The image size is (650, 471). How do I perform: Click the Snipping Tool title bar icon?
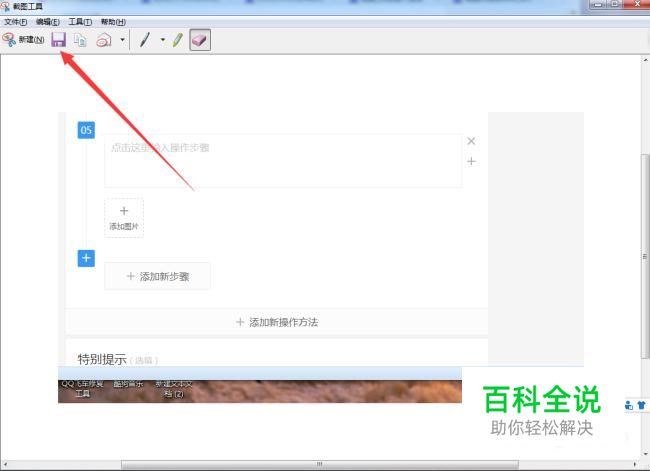[x=5, y=6]
